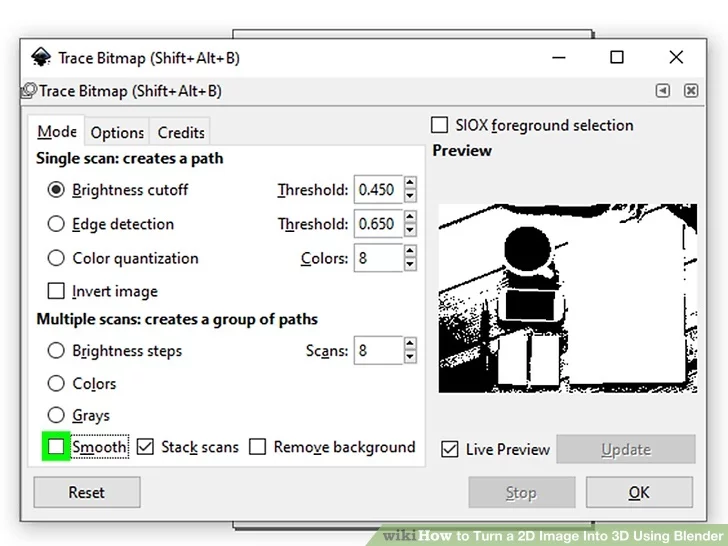728x546 pixels.
Task: Choose Color quantization mode
Action: pyautogui.click(x=57, y=258)
